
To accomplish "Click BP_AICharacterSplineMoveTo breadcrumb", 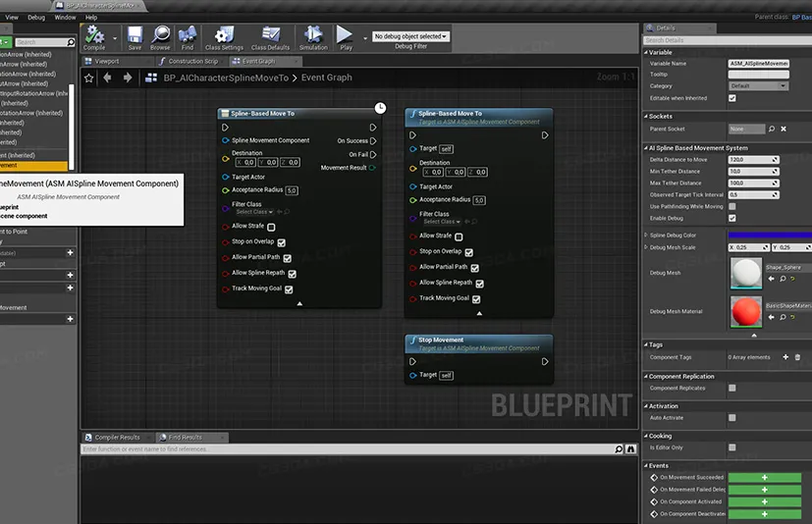I will 226,78.
